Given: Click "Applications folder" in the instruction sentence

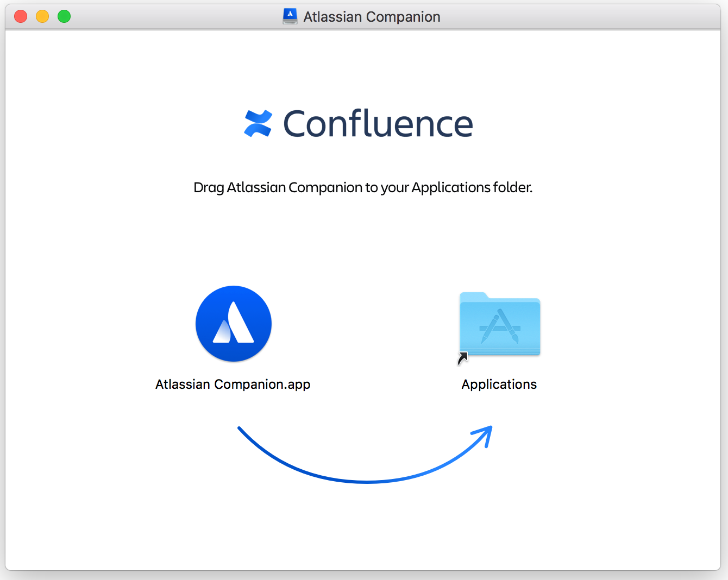Looking at the screenshot, I should (471, 188).
